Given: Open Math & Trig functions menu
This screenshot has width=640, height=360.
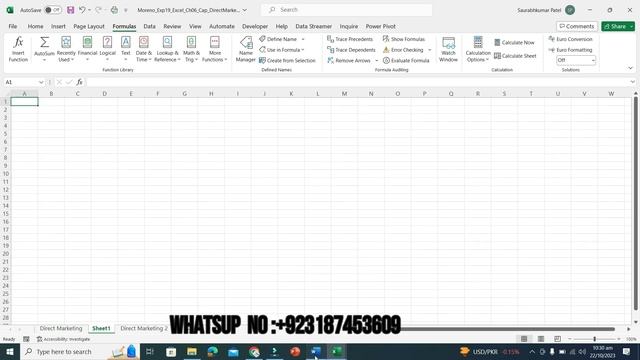Looking at the screenshot, I should pos(191,49).
